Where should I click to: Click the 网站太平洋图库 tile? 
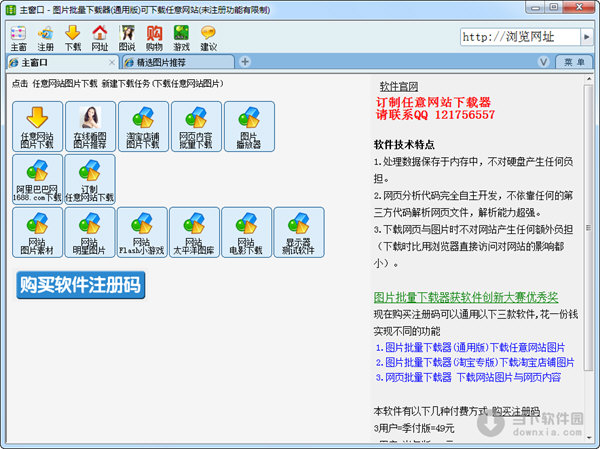pos(194,232)
